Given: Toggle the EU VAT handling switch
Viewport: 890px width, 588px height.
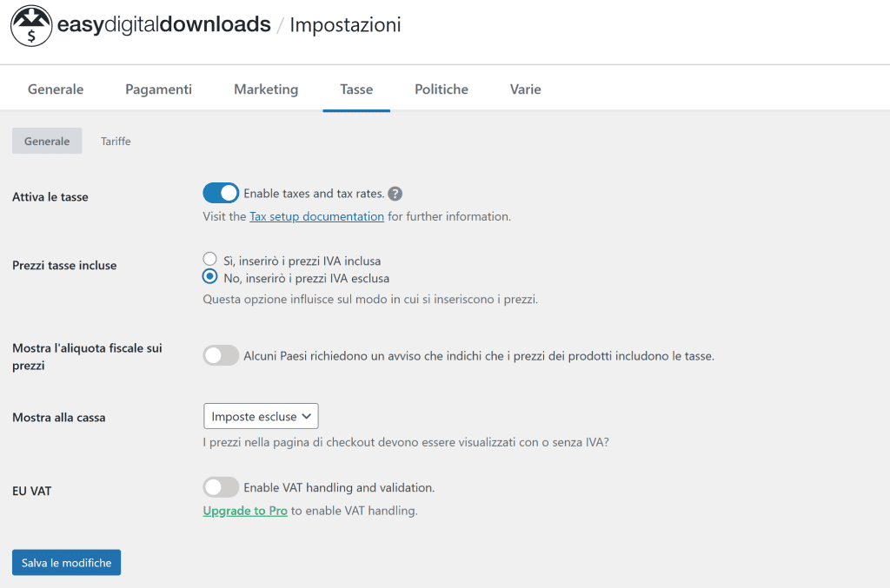Looking at the screenshot, I should tap(221, 487).
